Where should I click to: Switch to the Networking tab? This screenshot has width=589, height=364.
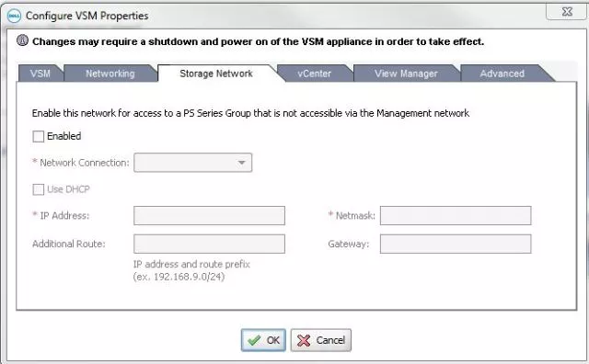[110, 74]
